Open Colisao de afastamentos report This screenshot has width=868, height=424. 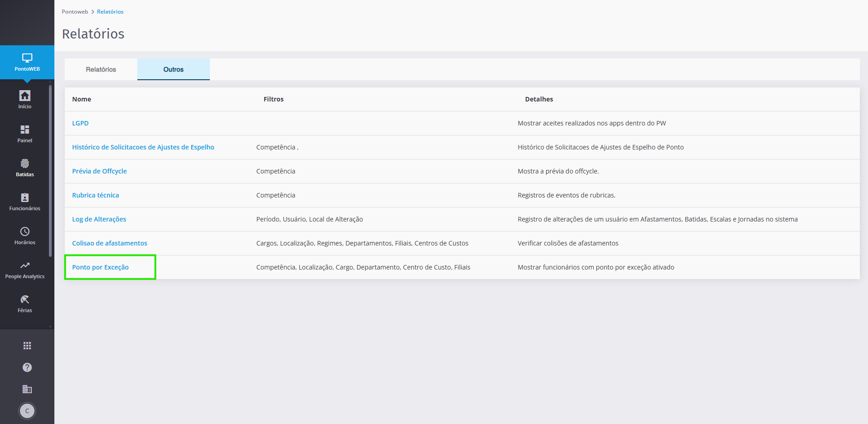[110, 243]
